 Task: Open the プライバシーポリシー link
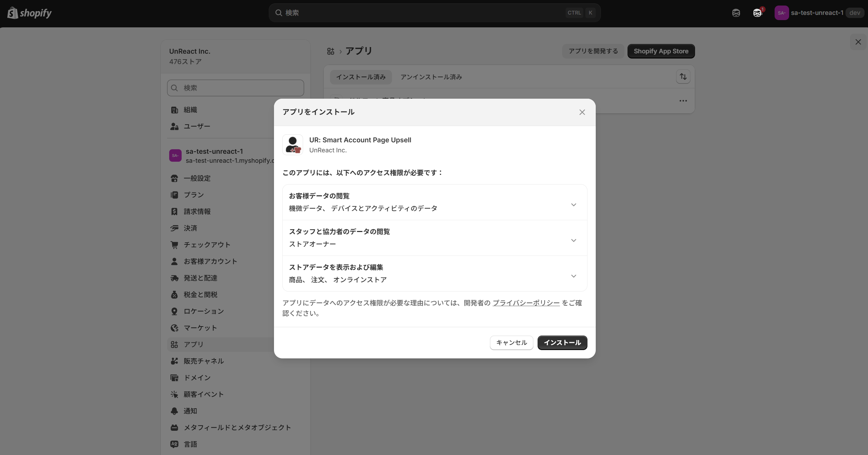[526, 303]
